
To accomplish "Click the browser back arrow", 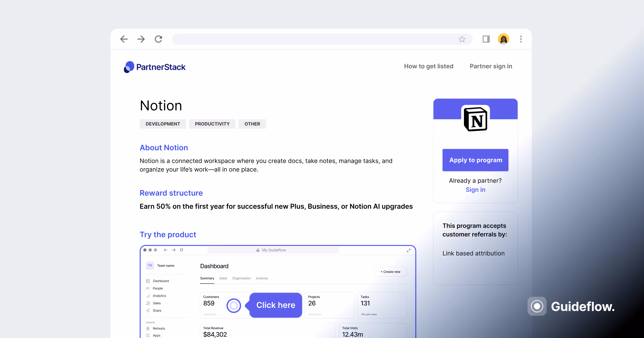I will coord(124,39).
